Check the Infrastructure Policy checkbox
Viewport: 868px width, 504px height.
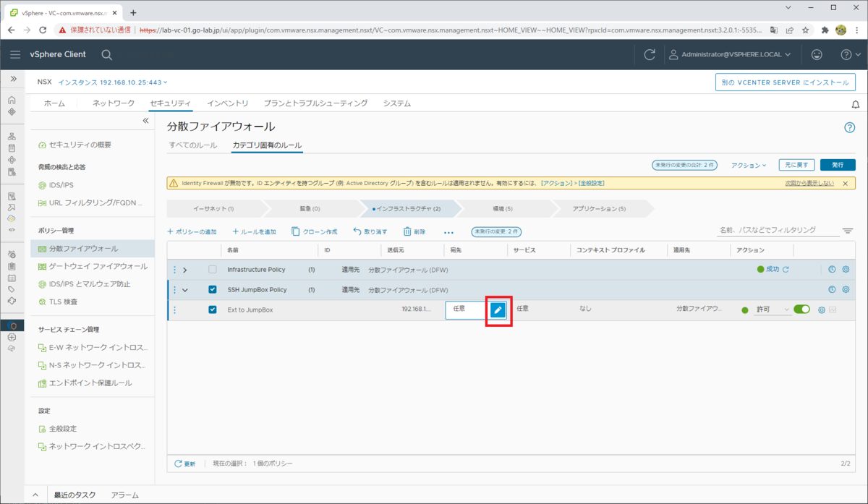213,270
